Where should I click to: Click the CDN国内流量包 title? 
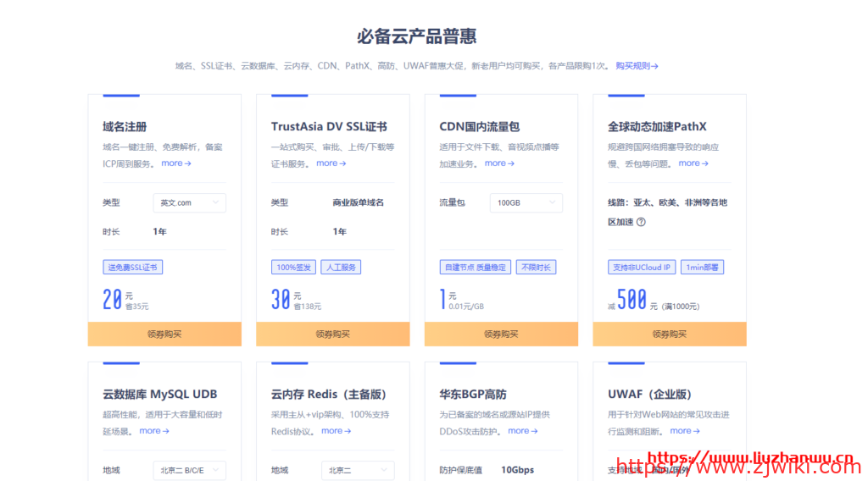click(480, 127)
